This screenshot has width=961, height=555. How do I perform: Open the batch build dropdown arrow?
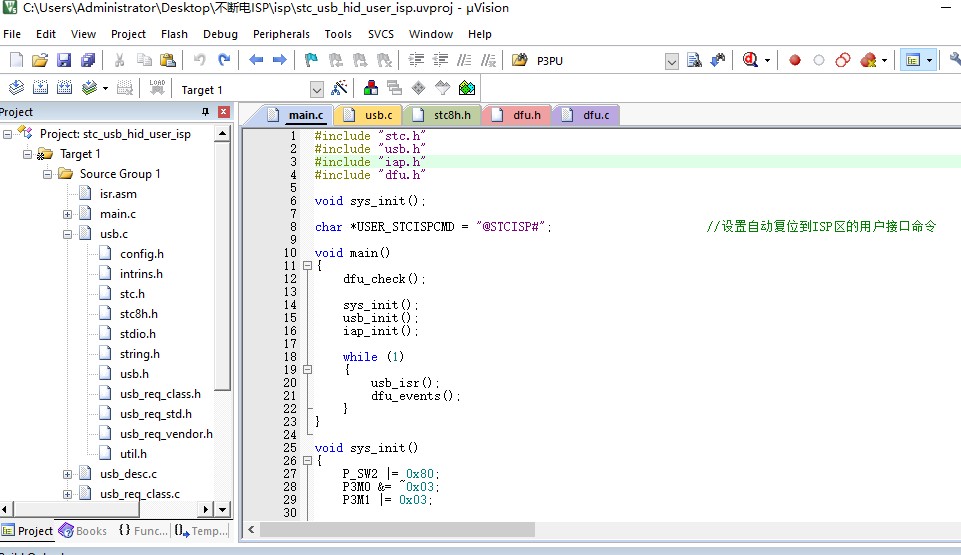[x=105, y=89]
